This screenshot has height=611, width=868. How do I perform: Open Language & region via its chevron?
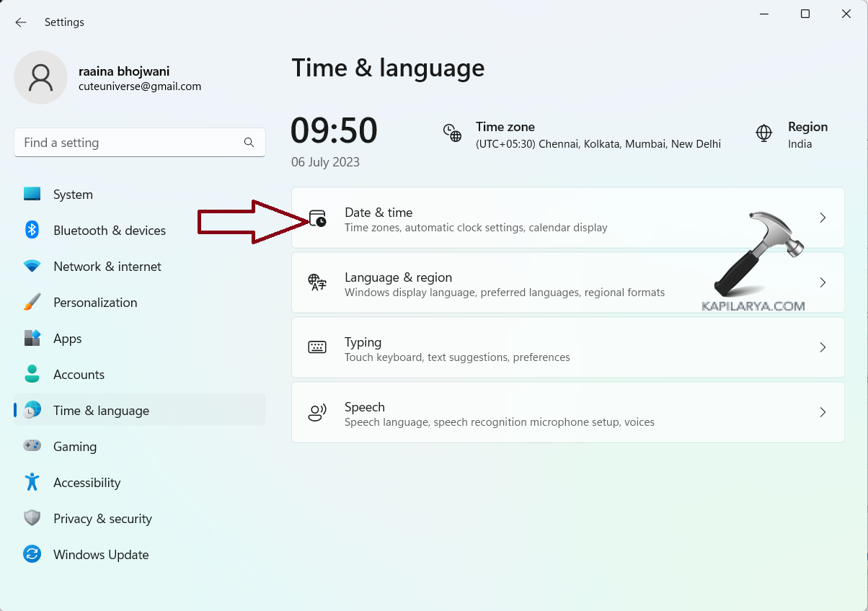[x=823, y=282]
